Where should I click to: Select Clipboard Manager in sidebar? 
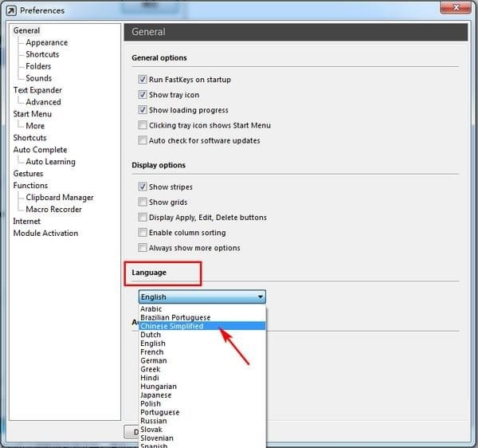[60, 198]
